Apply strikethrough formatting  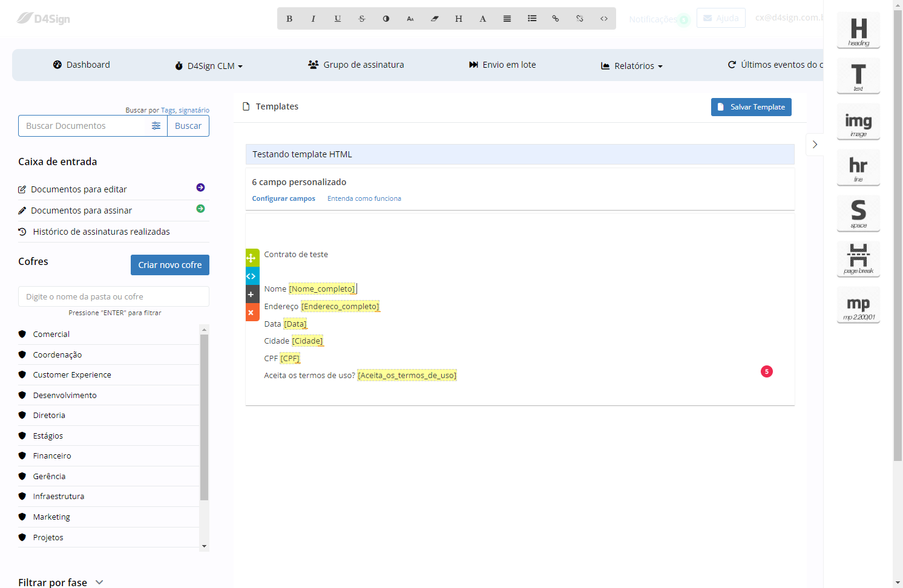(x=362, y=19)
